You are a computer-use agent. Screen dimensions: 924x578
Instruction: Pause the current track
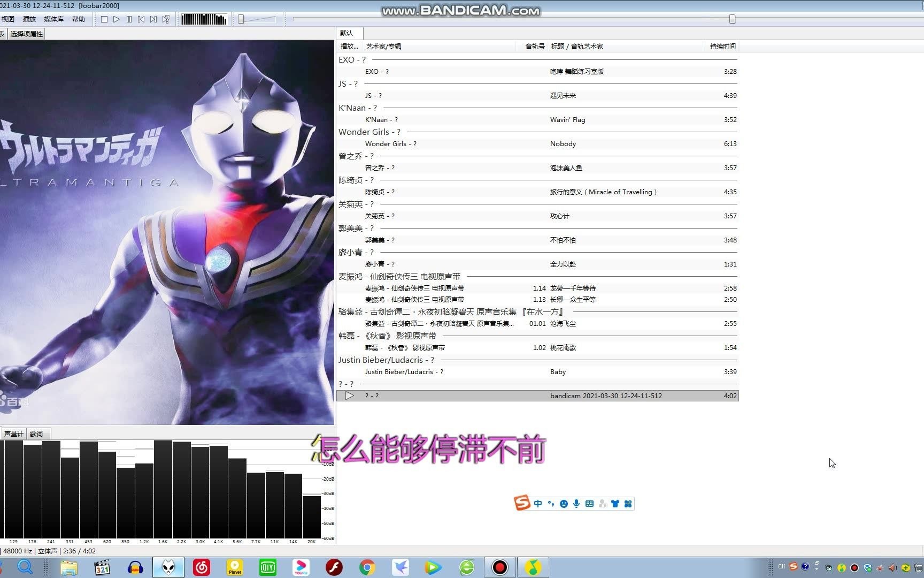(129, 19)
